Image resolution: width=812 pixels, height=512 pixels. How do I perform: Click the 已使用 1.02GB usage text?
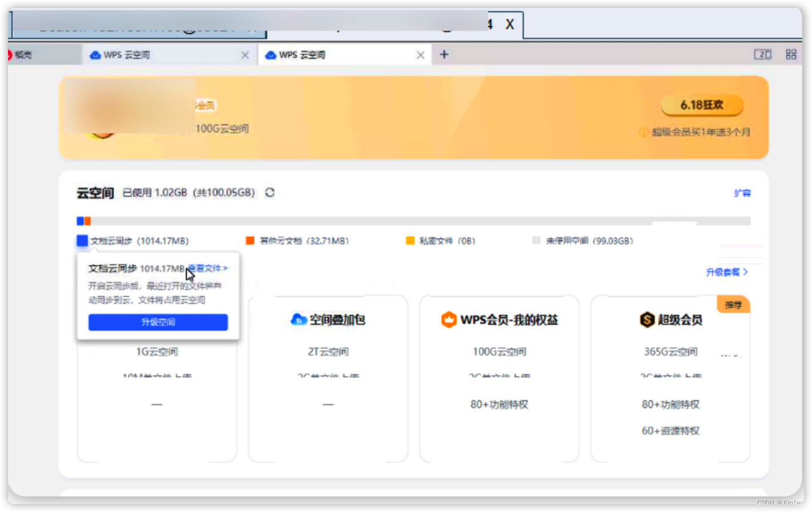[x=155, y=193]
